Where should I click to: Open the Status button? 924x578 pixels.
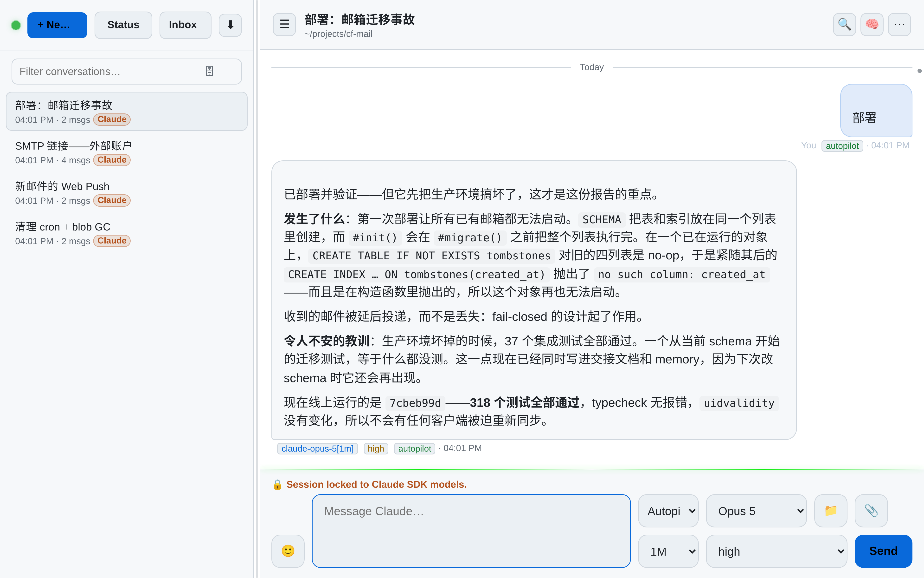(x=123, y=25)
